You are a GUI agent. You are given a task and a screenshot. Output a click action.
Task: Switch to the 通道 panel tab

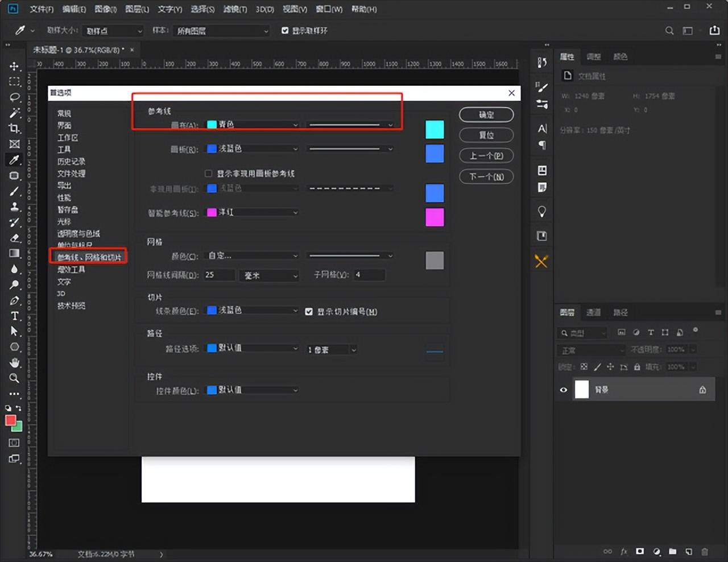(x=593, y=312)
